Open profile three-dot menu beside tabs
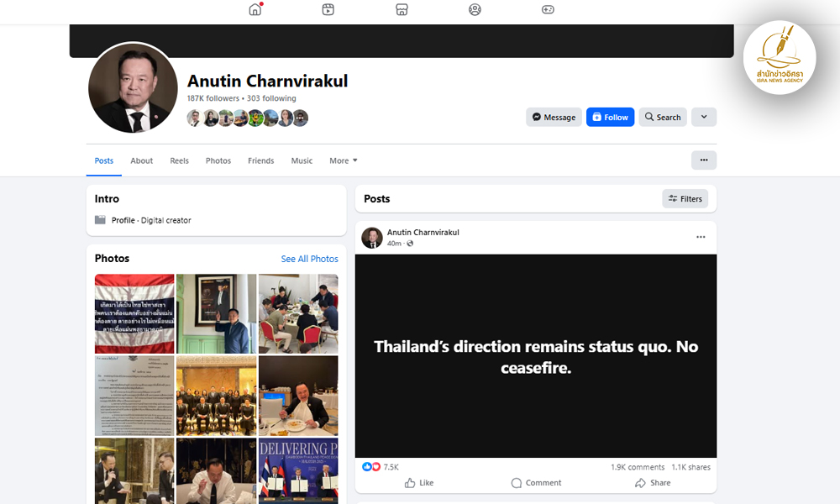The image size is (840, 504). [704, 160]
